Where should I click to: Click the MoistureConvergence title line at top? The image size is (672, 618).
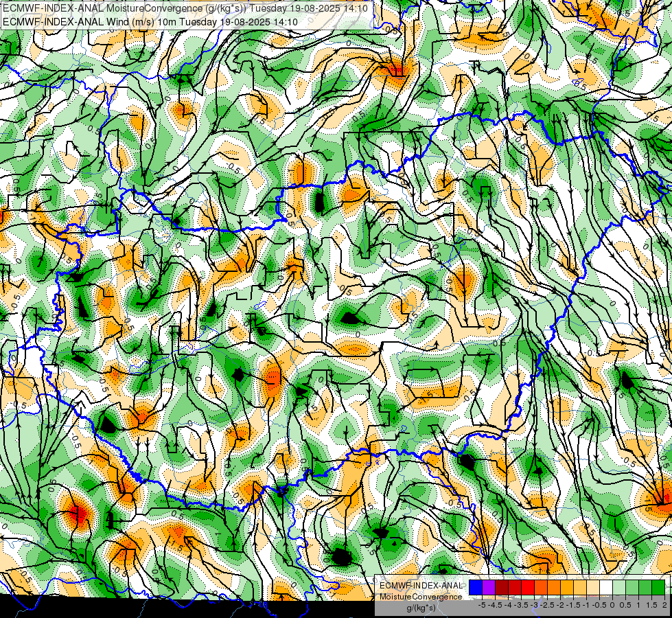pyautogui.click(x=185, y=8)
